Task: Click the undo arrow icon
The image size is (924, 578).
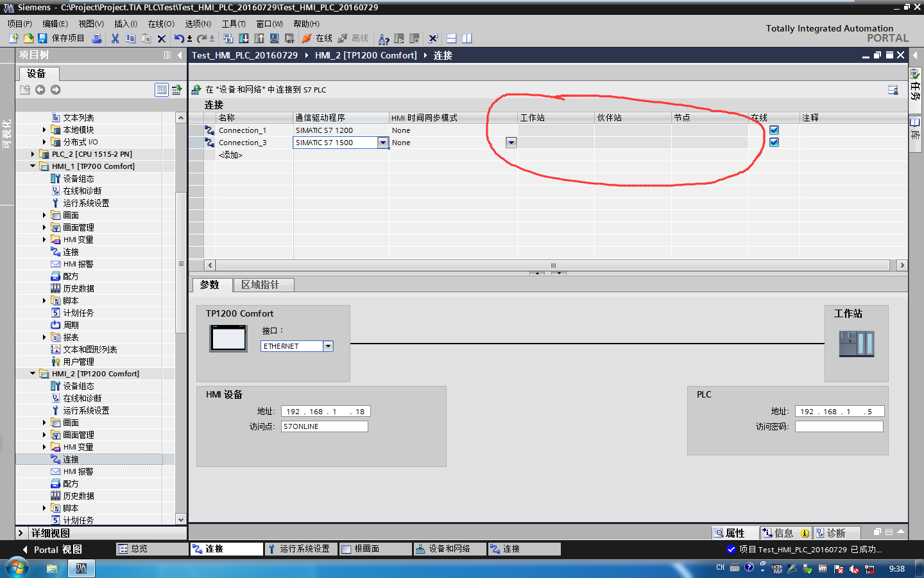Action: pos(179,39)
